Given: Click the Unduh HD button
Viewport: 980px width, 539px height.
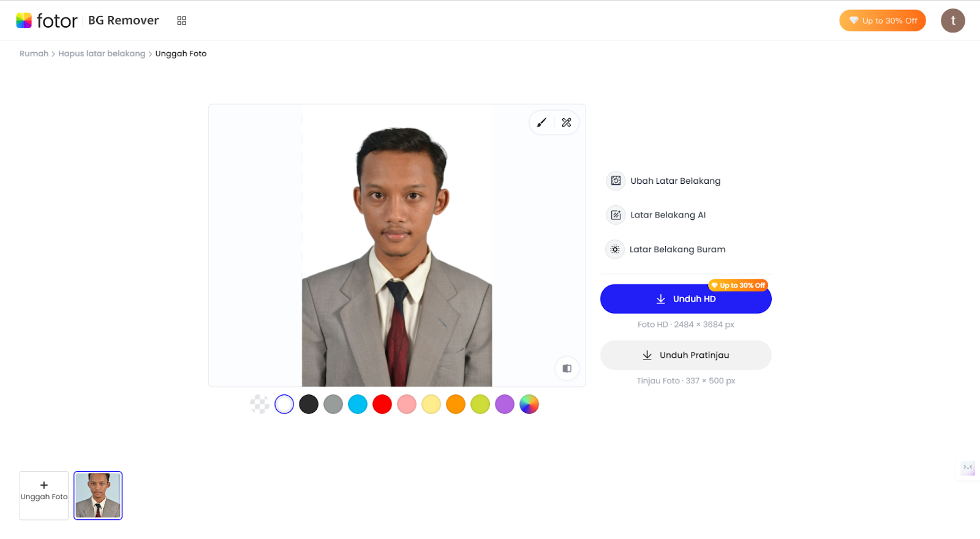Looking at the screenshot, I should pos(686,299).
